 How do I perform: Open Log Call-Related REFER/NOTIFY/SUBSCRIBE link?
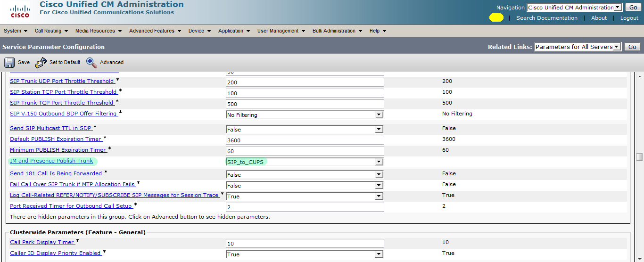pos(114,195)
